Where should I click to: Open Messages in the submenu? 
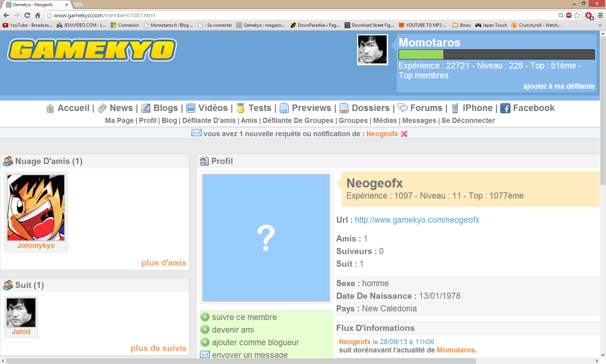tap(419, 121)
